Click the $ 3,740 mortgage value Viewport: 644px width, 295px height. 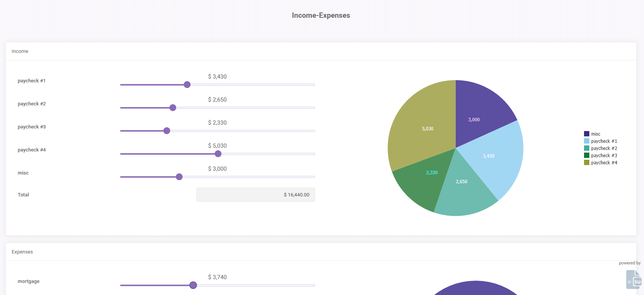pyautogui.click(x=217, y=277)
